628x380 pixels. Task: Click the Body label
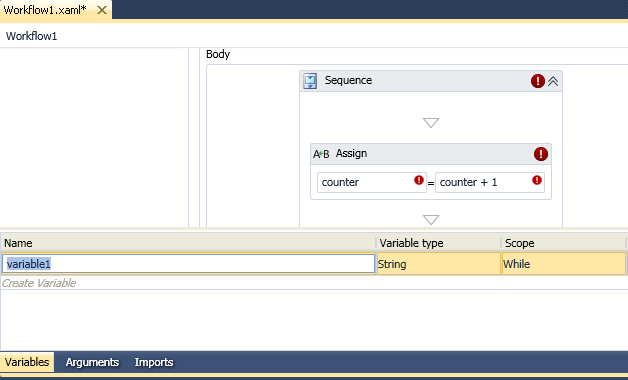coord(218,54)
